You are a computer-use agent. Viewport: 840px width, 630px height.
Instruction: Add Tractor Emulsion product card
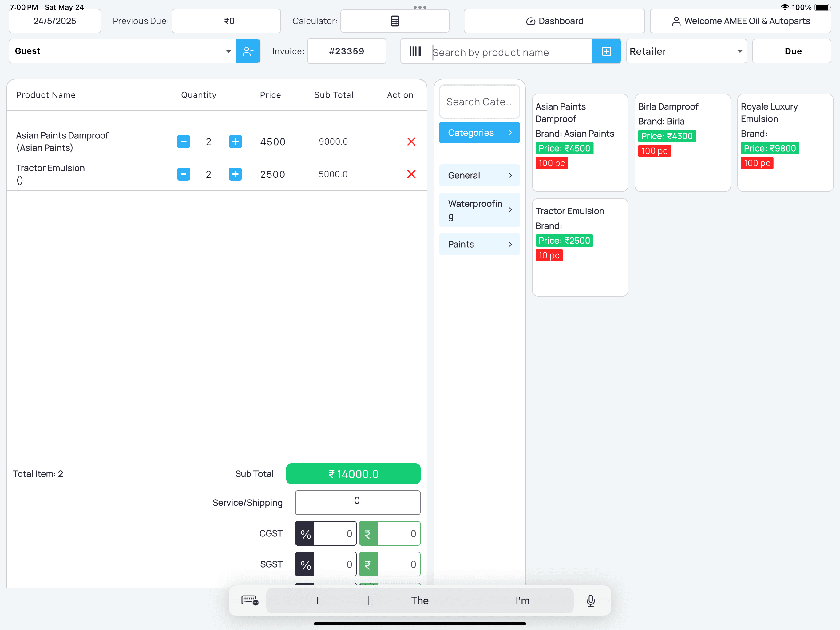pyautogui.click(x=580, y=247)
